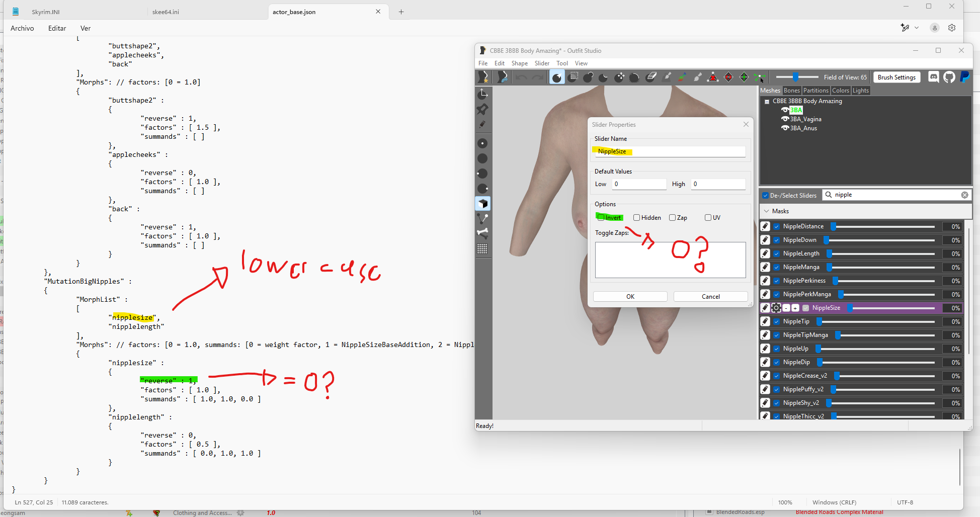Click the PayPal donate icon
The height and width of the screenshot is (517, 980).
click(x=964, y=77)
